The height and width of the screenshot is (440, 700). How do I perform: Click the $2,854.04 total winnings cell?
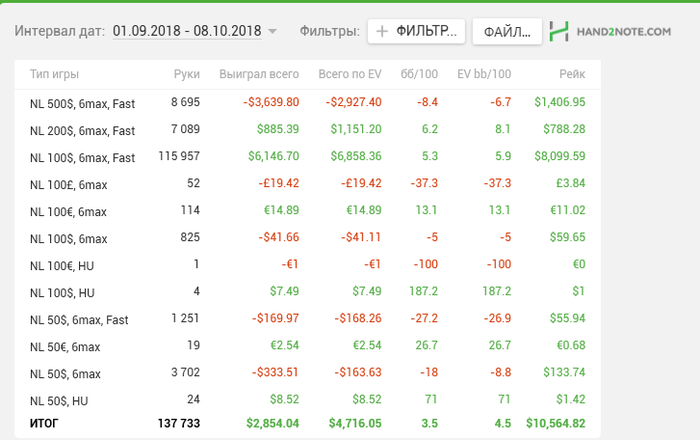pyautogui.click(x=273, y=423)
